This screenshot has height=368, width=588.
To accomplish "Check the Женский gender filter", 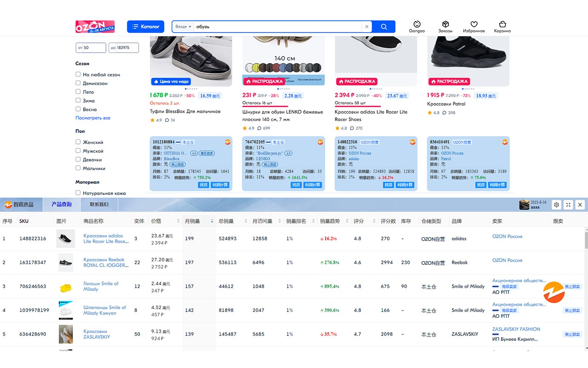I will pos(78,142).
